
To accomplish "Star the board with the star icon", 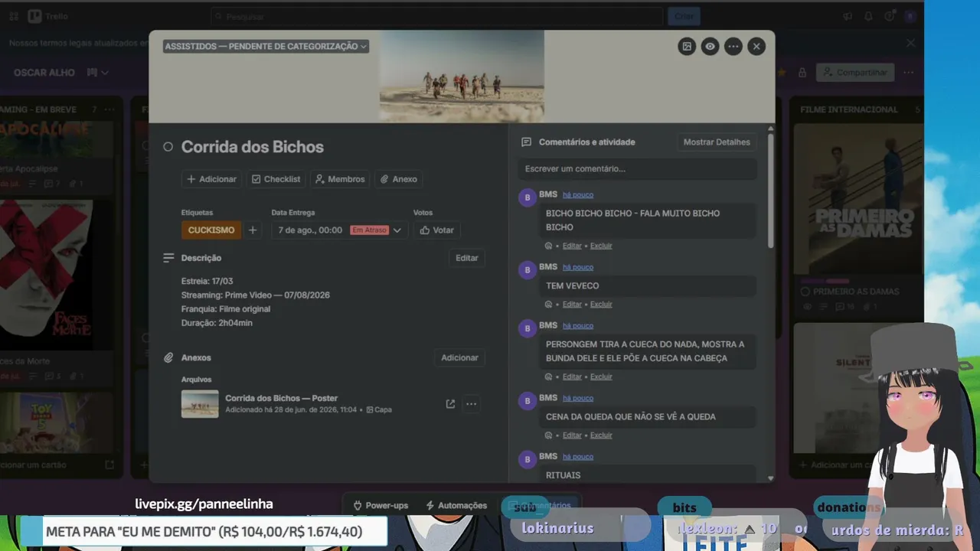I will (x=782, y=73).
